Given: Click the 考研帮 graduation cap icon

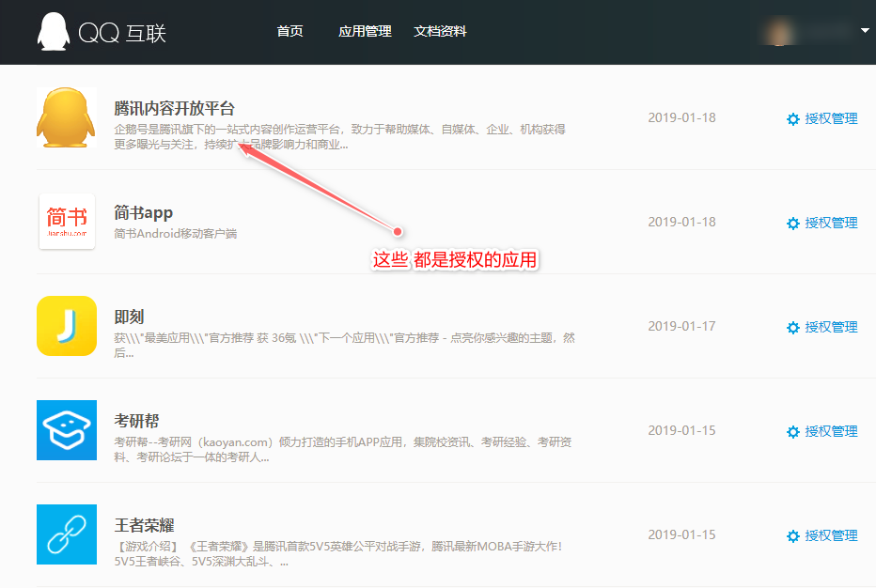Looking at the screenshot, I should click(66, 430).
